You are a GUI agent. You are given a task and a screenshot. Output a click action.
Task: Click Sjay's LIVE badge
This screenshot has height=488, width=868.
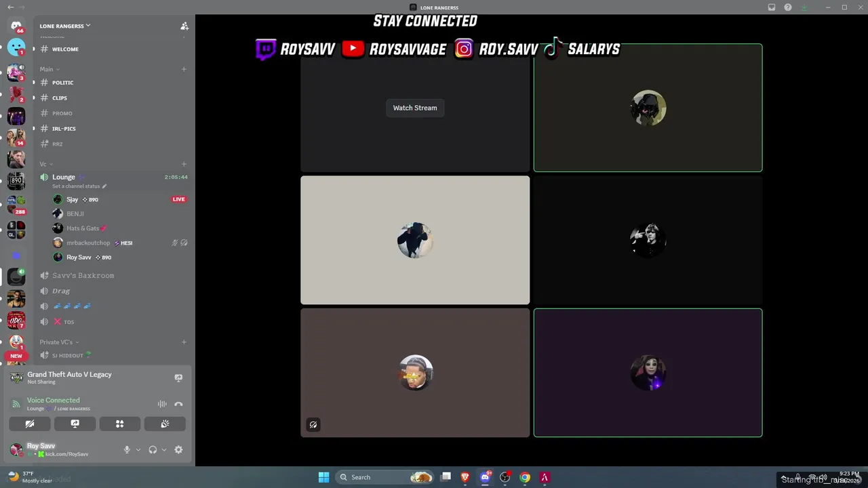pos(179,199)
